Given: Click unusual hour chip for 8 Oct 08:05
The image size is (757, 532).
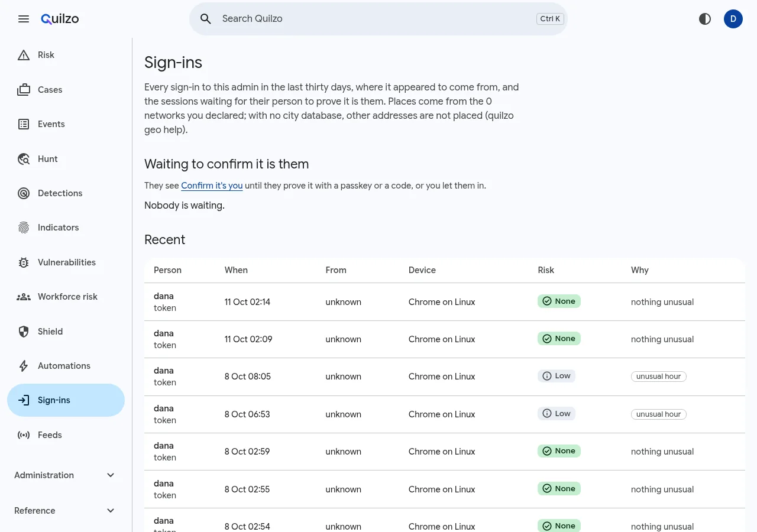Looking at the screenshot, I should pyautogui.click(x=659, y=377).
